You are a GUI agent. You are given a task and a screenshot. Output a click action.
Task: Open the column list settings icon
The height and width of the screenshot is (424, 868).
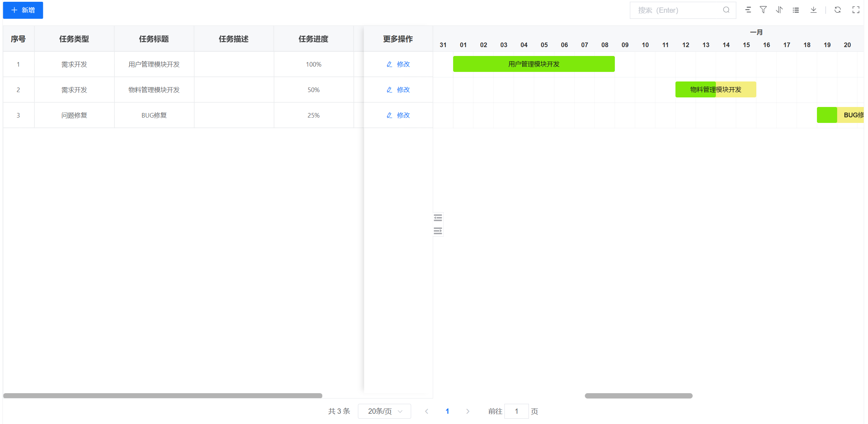click(796, 10)
